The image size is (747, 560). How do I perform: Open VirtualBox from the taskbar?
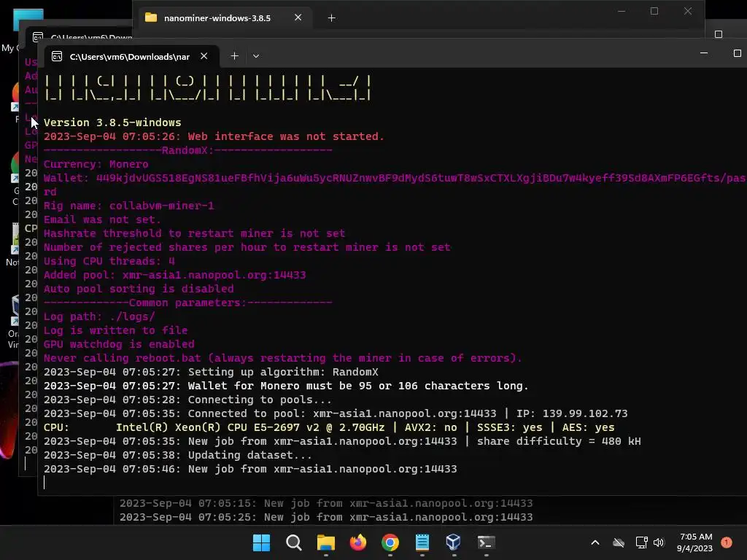[x=454, y=542]
